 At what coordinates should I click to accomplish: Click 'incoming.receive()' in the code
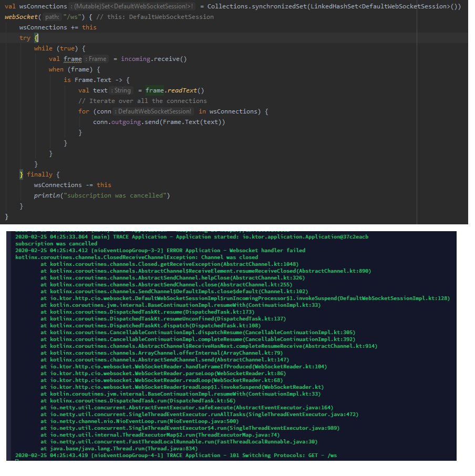pyautogui.click(x=153, y=59)
